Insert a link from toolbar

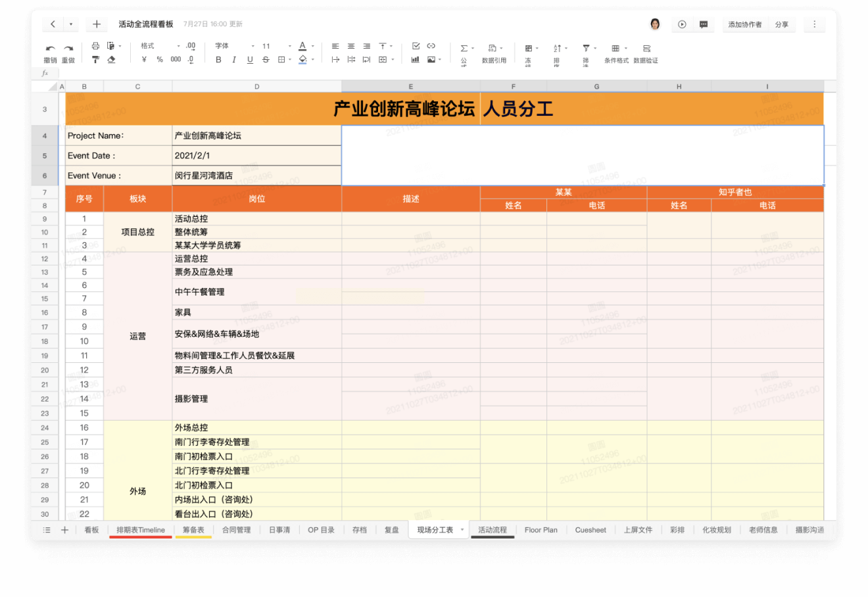tap(431, 46)
